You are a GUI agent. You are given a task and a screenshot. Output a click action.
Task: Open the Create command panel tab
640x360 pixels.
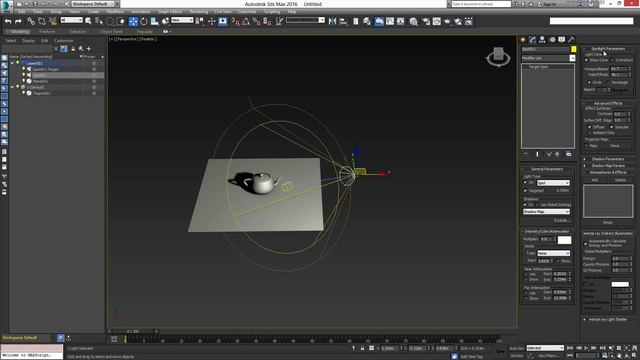tap(523, 40)
